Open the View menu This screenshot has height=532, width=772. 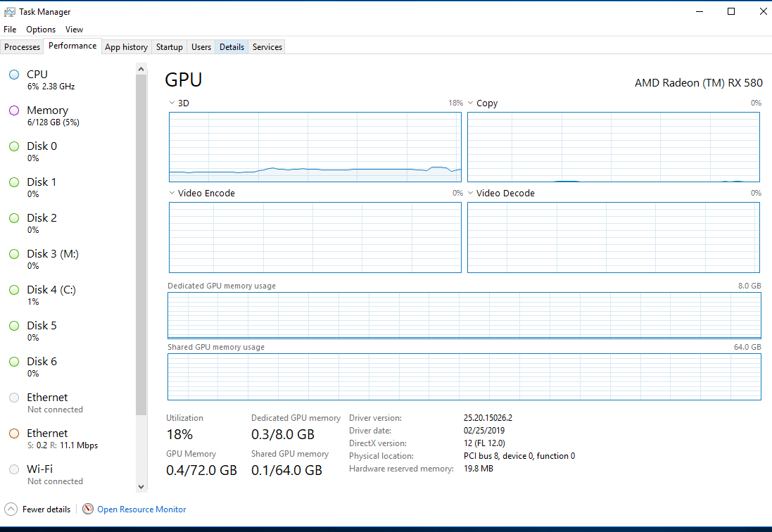tap(75, 30)
